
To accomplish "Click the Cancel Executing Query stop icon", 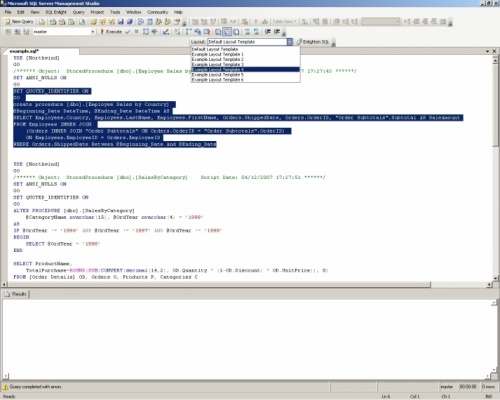I will point(136,32).
